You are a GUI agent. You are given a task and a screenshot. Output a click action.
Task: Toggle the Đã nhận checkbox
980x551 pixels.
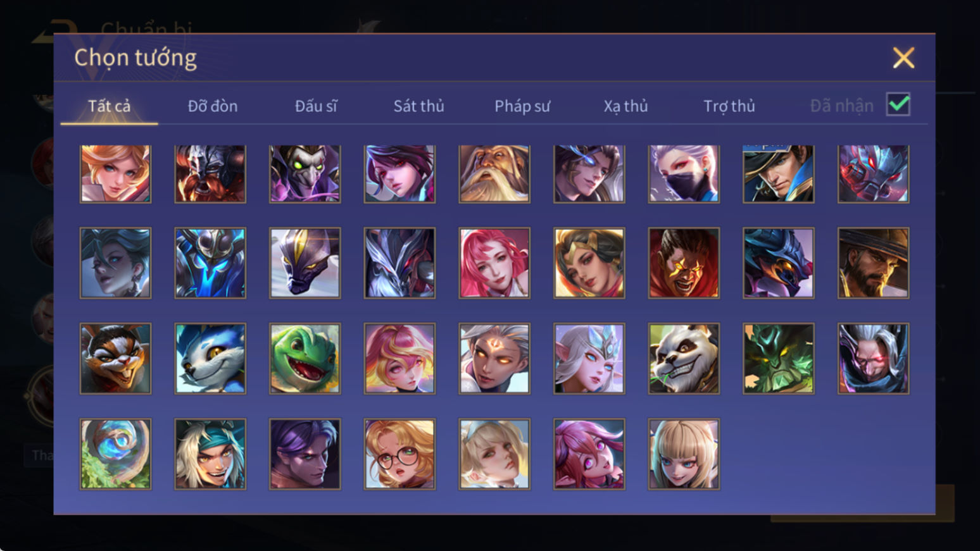click(898, 104)
